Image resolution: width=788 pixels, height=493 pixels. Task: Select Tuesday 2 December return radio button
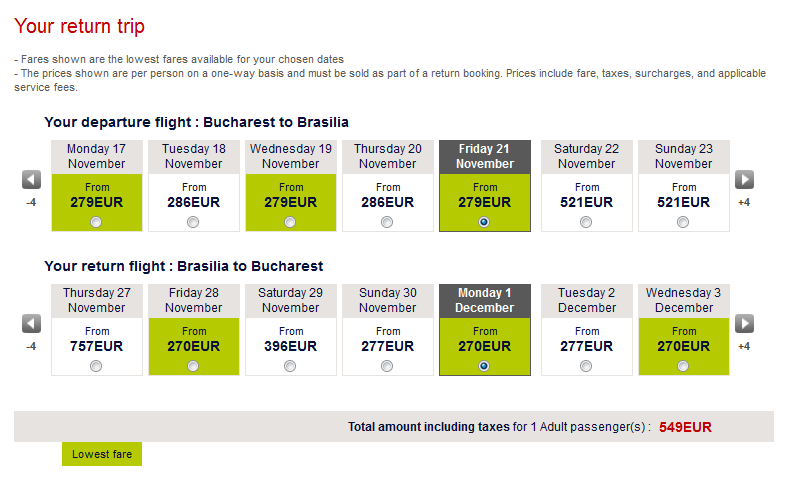[x=586, y=366]
